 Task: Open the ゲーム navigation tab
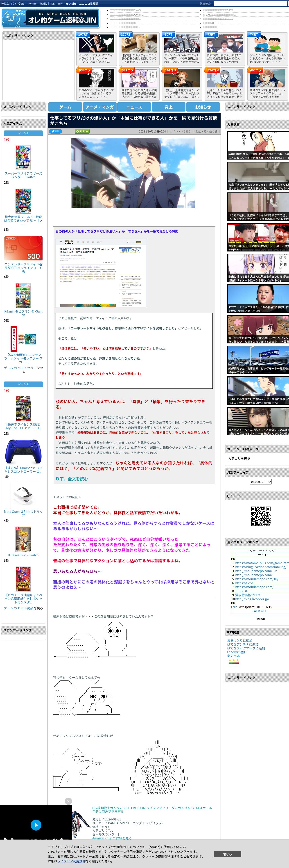[65, 107]
